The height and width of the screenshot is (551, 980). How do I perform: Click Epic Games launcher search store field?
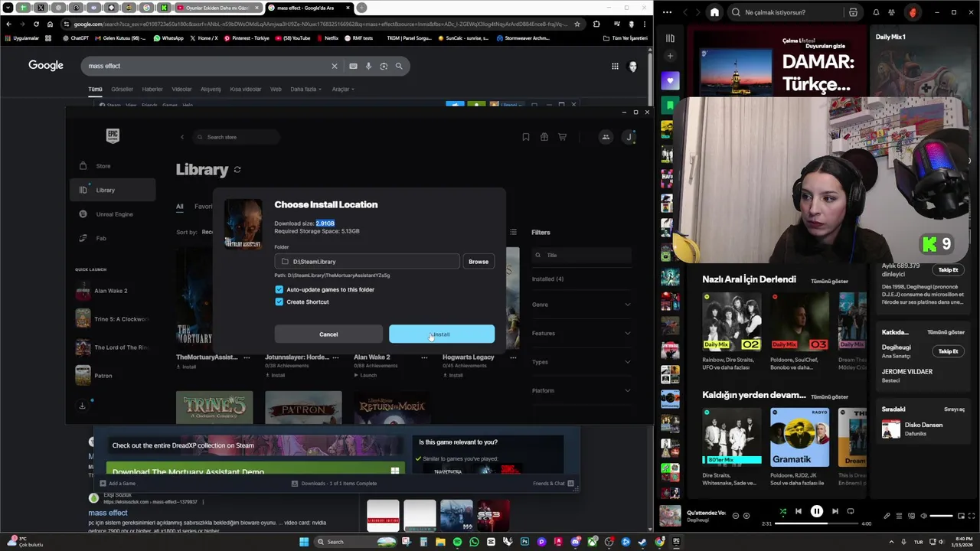(x=235, y=137)
